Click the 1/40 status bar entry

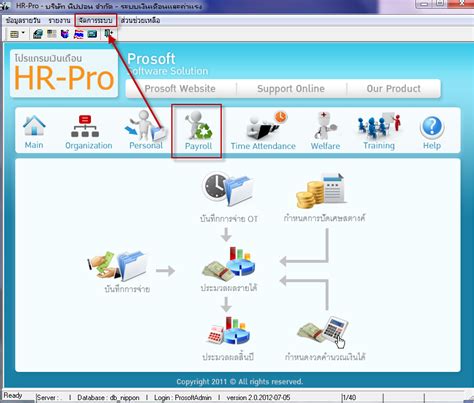point(349,398)
